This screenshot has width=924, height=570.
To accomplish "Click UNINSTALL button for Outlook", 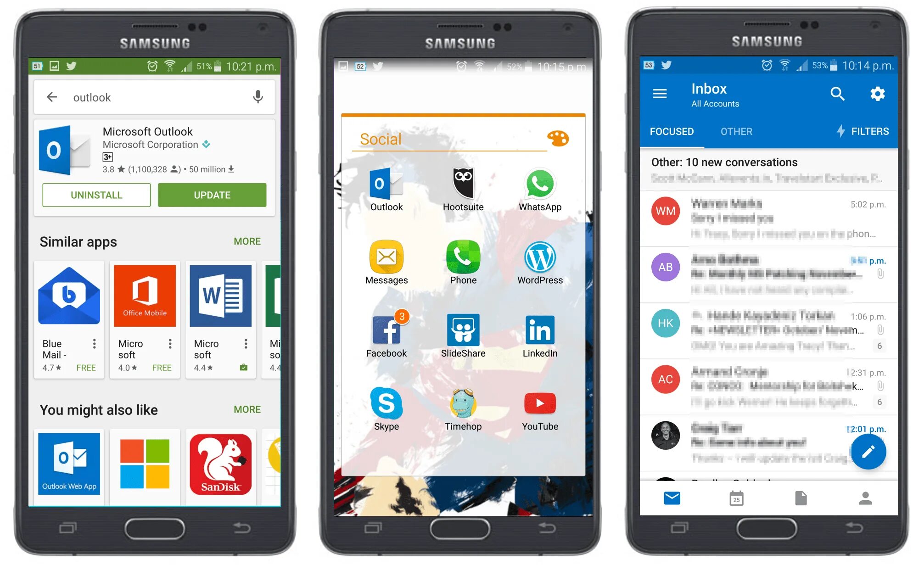I will pyautogui.click(x=95, y=196).
